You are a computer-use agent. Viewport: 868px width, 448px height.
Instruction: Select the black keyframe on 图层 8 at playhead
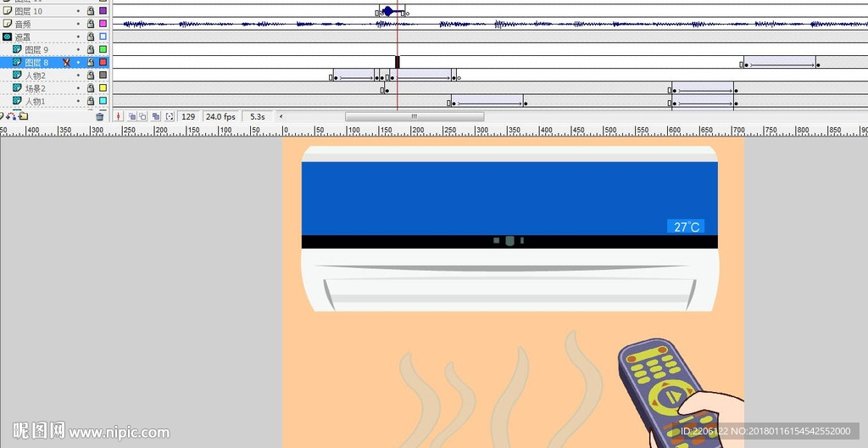(397, 62)
